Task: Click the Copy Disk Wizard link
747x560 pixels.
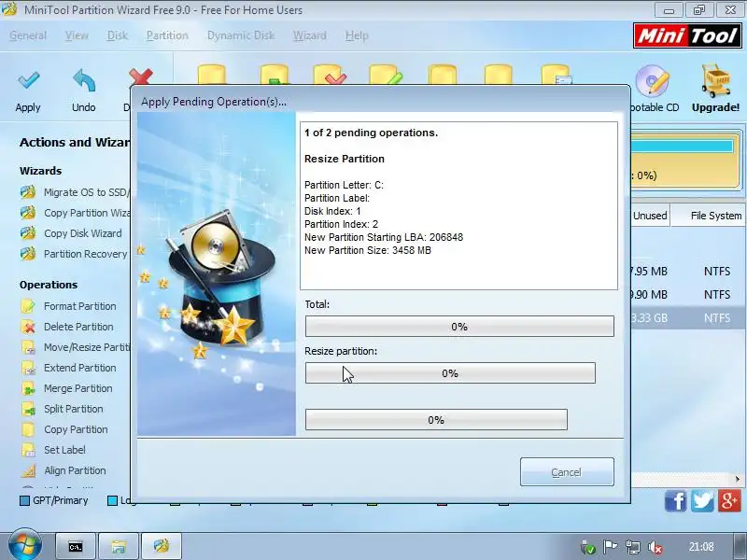Action: pyautogui.click(x=83, y=233)
